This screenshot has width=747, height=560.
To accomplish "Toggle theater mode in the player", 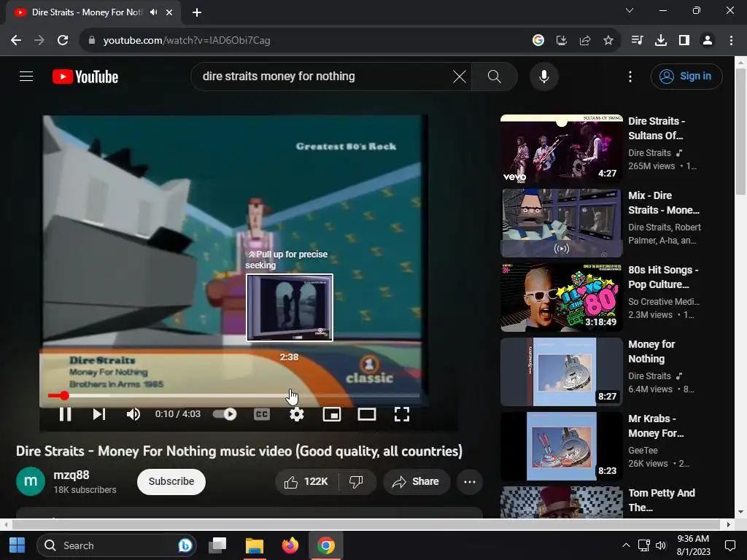I will (367, 414).
